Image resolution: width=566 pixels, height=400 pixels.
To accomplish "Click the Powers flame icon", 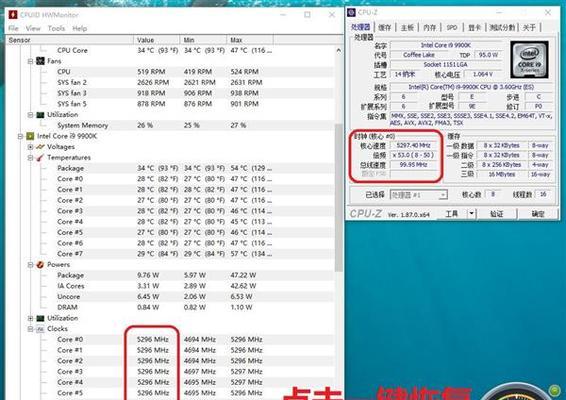I will click(40, 265).
